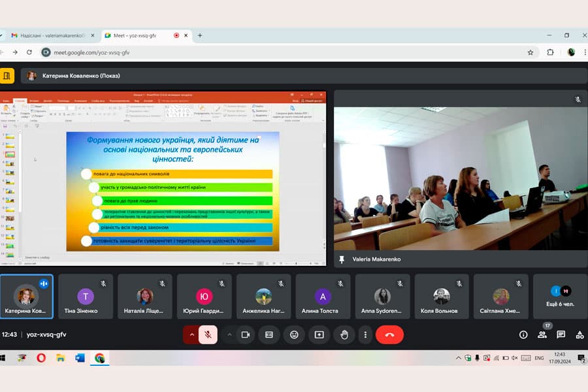Click the pin icon beside Valeria Makarenko
588x392 pixels.
[x=342, y=259]
